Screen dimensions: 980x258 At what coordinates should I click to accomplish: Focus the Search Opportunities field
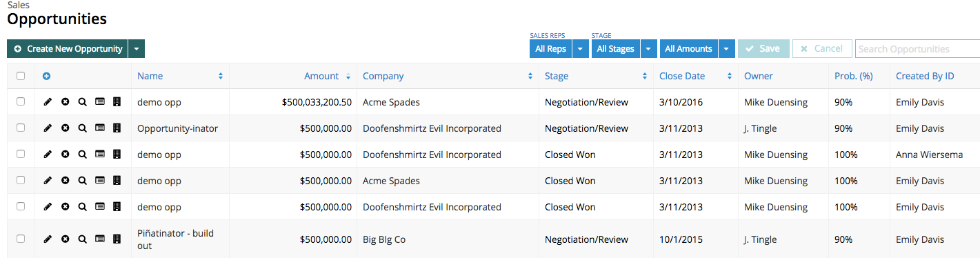click(917, 49)
